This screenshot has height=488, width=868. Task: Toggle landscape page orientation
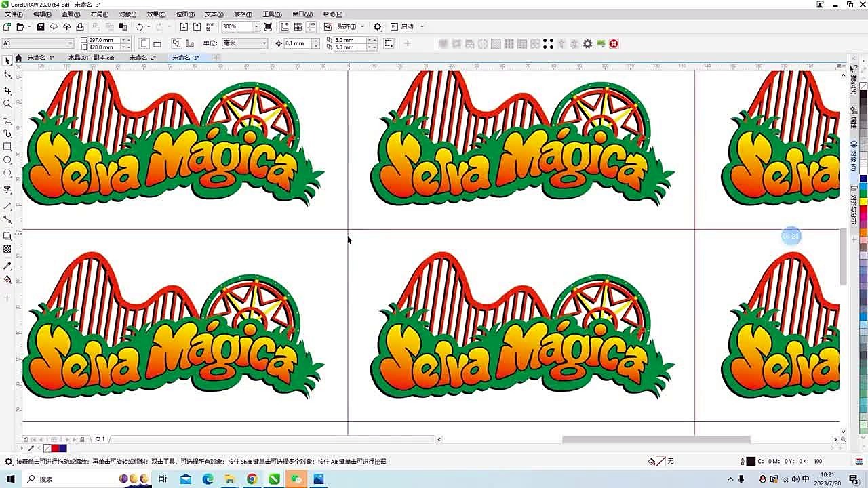pyautogui.click(x=157, y=43)
